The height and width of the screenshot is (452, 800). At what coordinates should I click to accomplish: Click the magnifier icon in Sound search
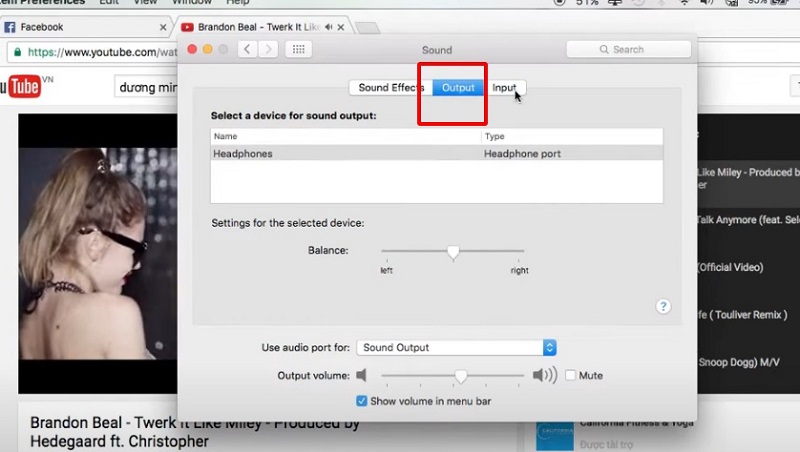(x=604, y=49)
